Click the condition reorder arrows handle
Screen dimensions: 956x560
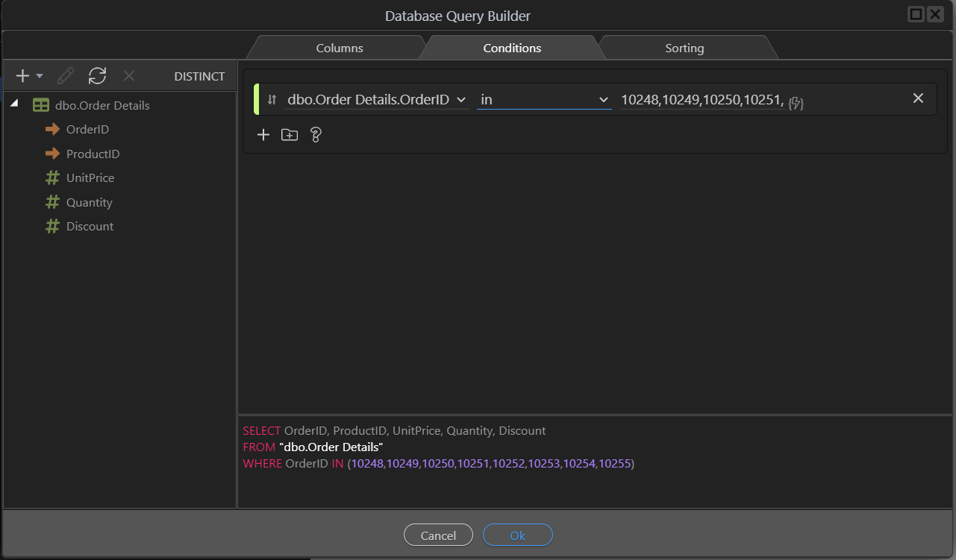[x=272, y=99]
